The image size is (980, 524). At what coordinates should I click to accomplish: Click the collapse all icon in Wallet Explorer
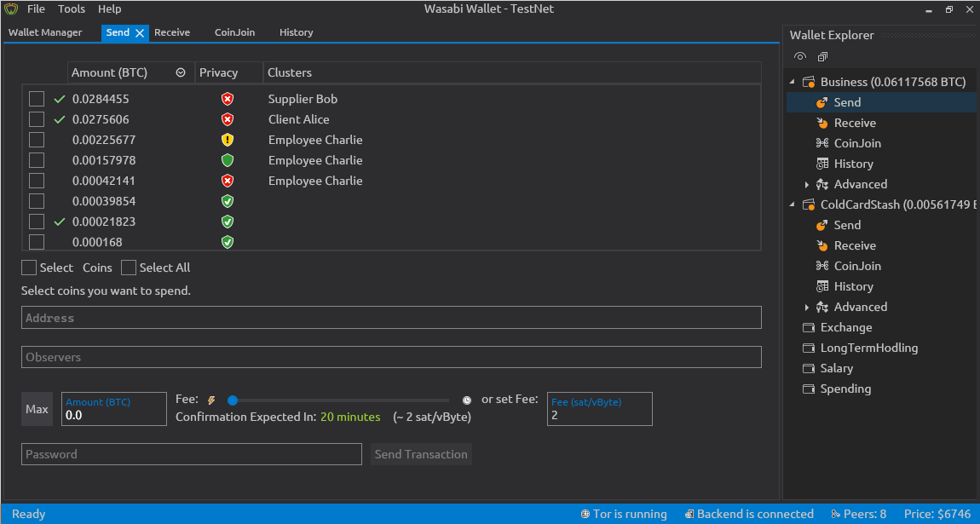point(822,57)
